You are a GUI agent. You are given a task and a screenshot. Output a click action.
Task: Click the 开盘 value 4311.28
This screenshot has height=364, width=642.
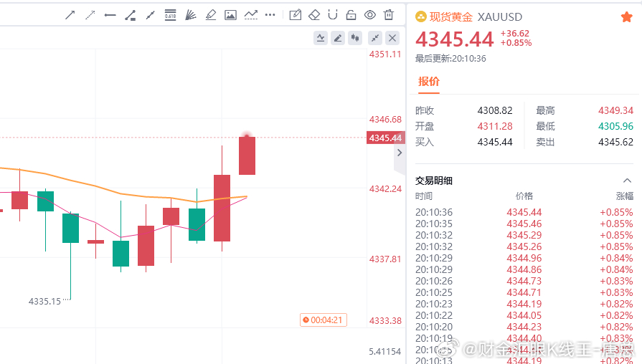495,126
